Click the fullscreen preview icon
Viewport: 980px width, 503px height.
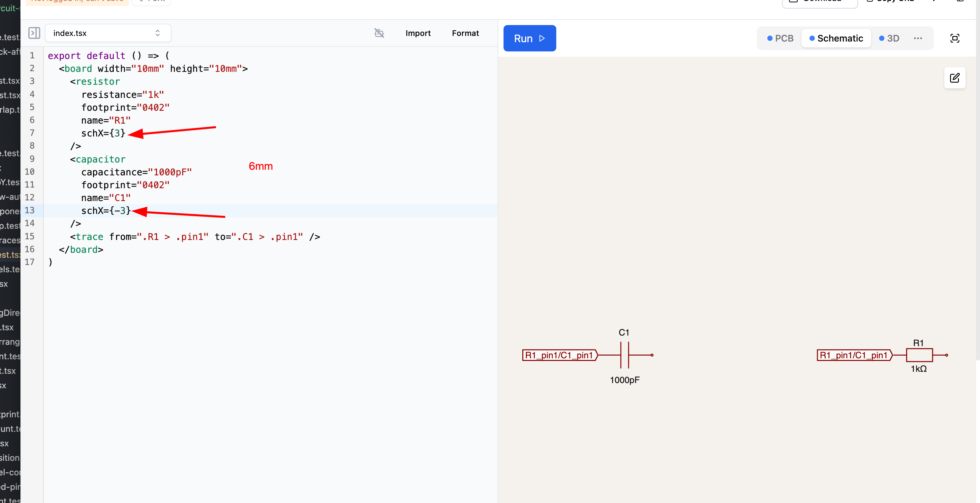click(955, 38)
